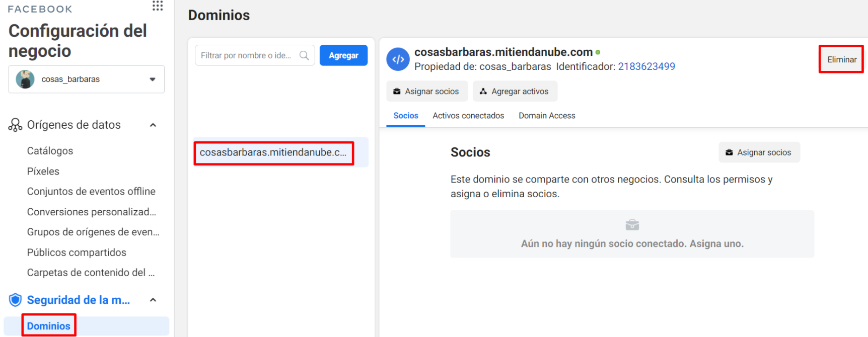Image resolution: width=868 pixels, height=337 pixels.
Task: Collapse the Seguridad de la marca section
Action: point(153,300)
